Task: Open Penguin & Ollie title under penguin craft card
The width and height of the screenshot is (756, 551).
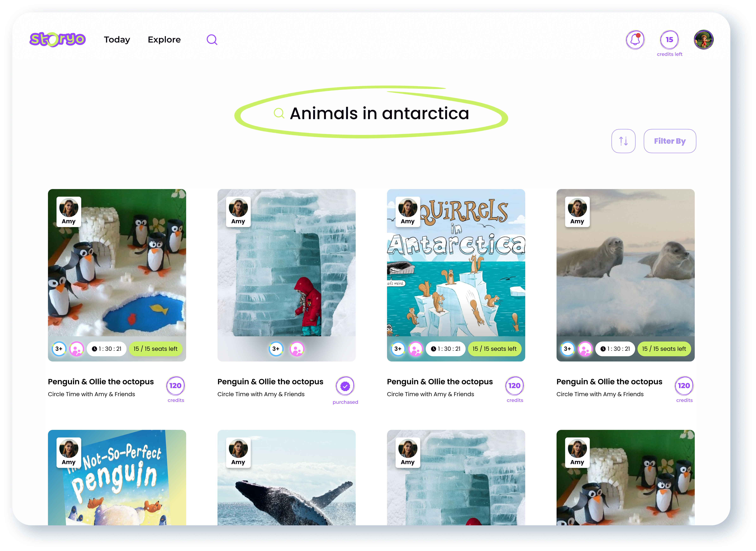Action: point(101,382)
